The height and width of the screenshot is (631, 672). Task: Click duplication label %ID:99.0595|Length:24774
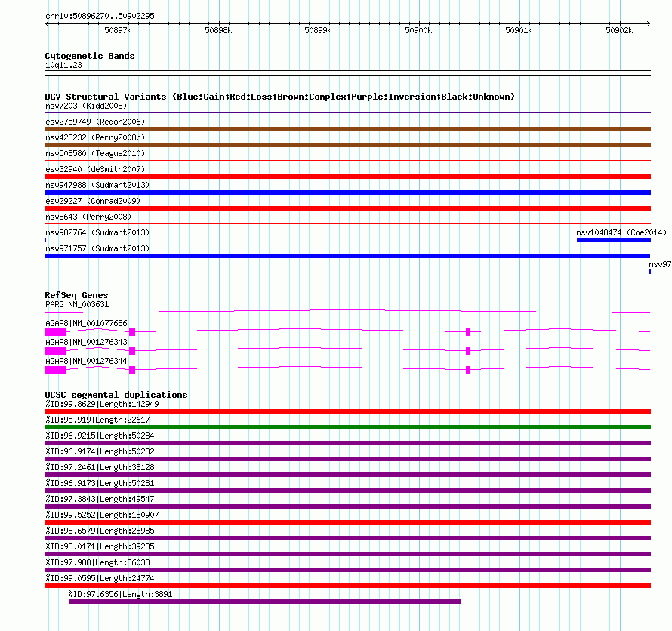pos(100,578)
